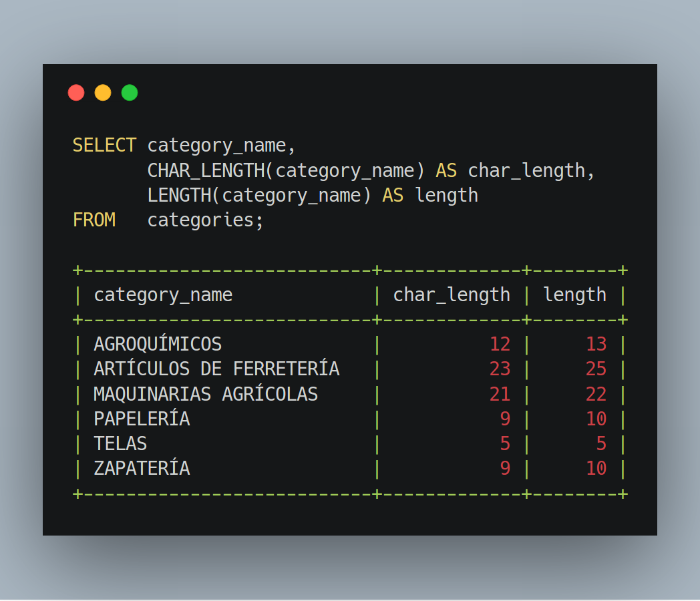Click 'categories;' table name in query
This screenshot has height=601, width=700.
tap(205, 220)
